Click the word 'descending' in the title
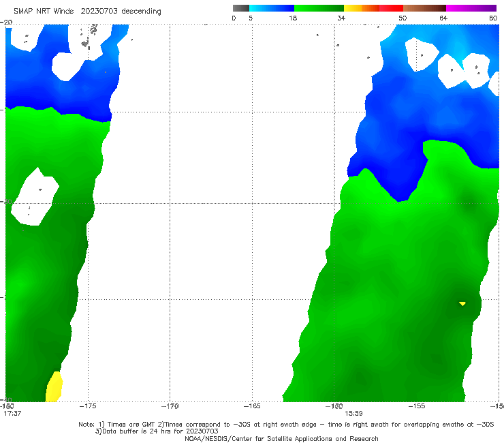Image resolution: width=504 pixels, height=443 pixels. click(x=142, y=12)
